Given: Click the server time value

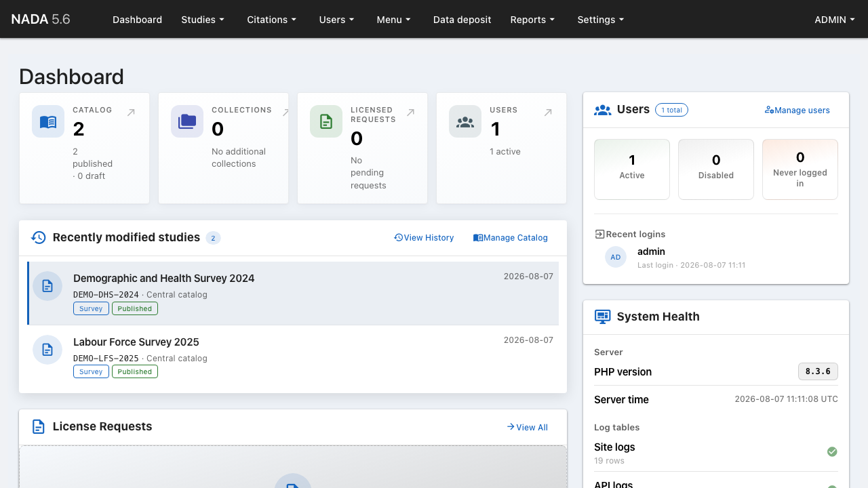Looking at the screenshot, I should point(787,399).
